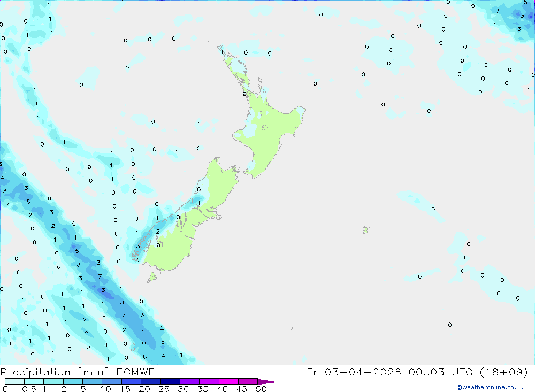
Task: Click the over-50 arrow at legend end
Action: click(267, 382)
